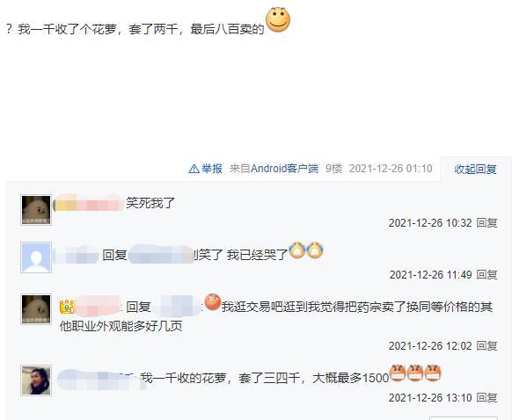Open the woman photo avatar in last comment
The image size is (519, 420).
tap(36, 380)
